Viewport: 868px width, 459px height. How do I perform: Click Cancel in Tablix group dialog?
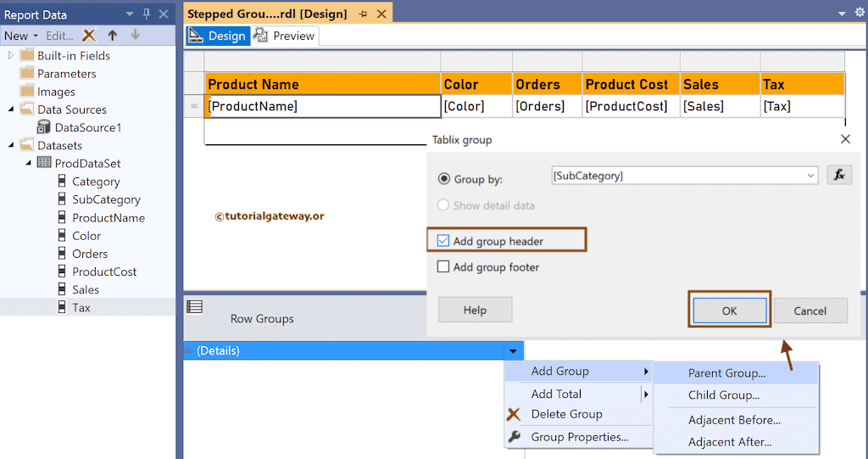pos(810,311)
